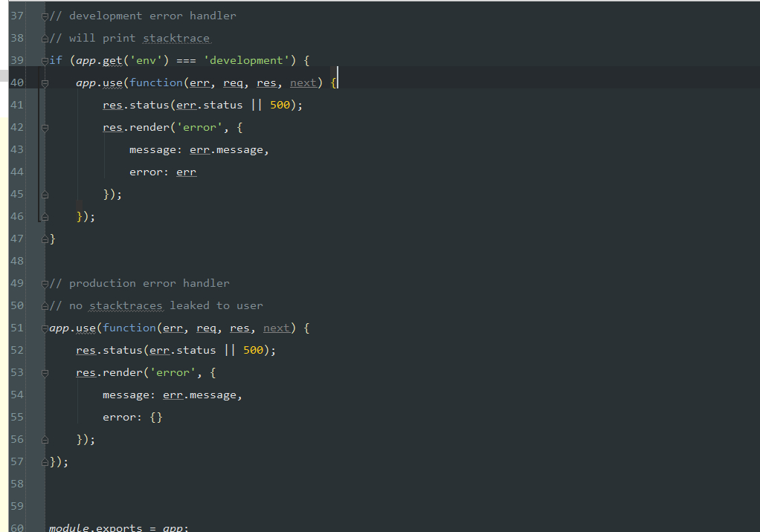Viewport: 760px width, 532px height.
Task: Collapse the app.use callback fold on line 40
Action: click(x=45, y=82)
